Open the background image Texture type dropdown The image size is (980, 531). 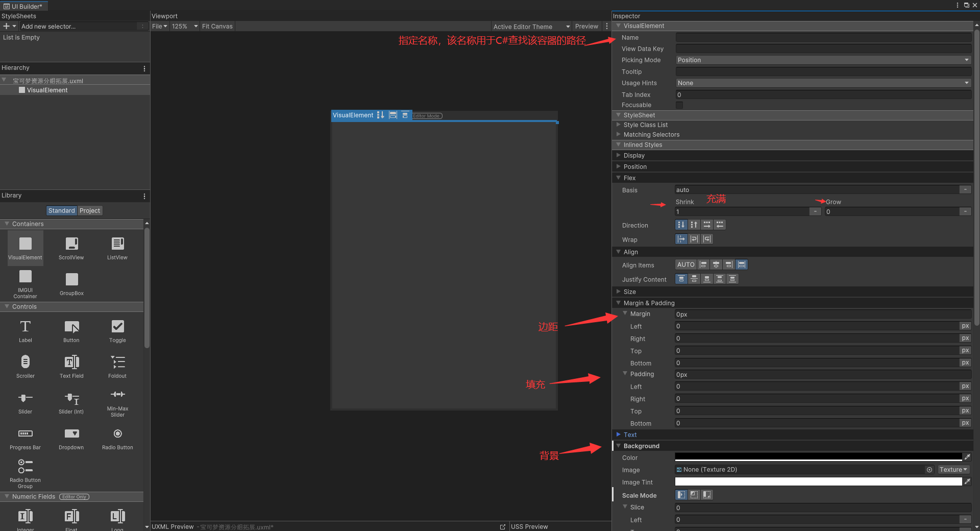pyautogui.click(x=953, y=470)
